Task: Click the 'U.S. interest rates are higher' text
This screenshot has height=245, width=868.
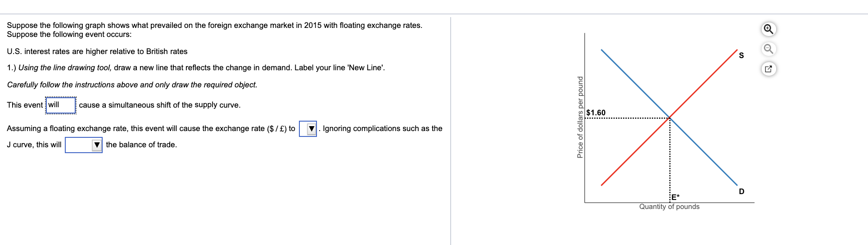Action: pos(97,51)
